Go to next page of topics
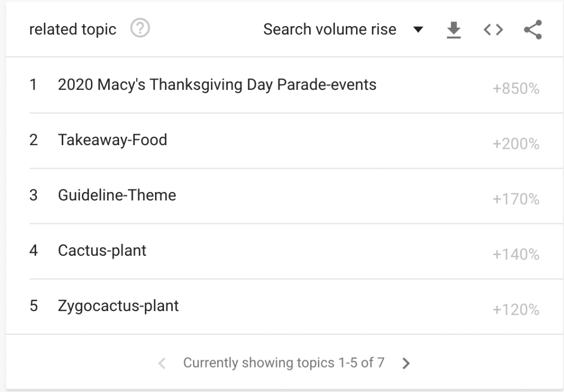This screenshot has height=392, width=564. coord(406,363)
